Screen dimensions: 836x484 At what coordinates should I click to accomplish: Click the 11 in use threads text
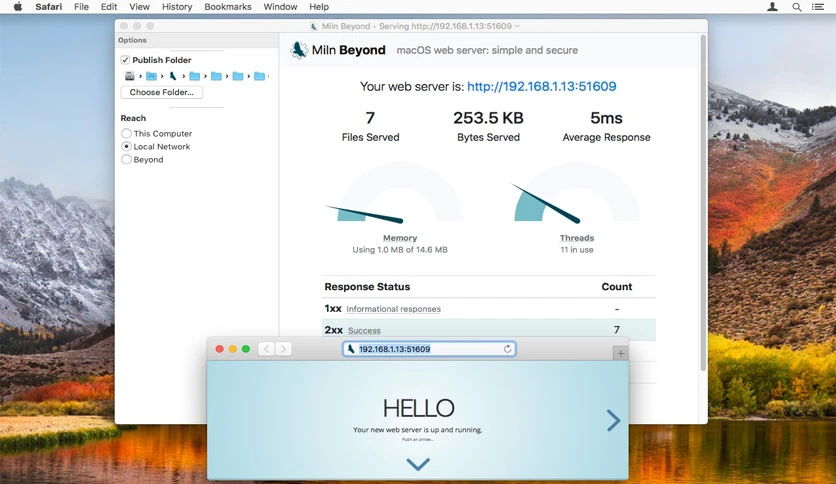(576, 249)
